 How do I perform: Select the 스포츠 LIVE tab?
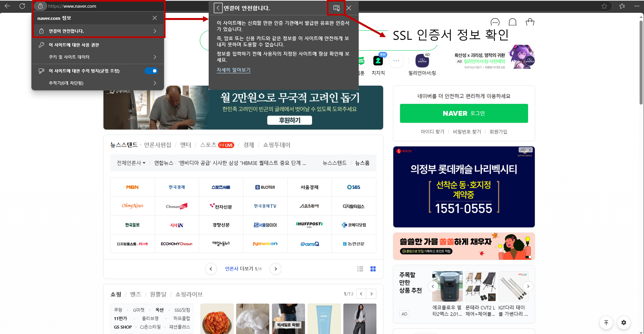coord(217,145)
